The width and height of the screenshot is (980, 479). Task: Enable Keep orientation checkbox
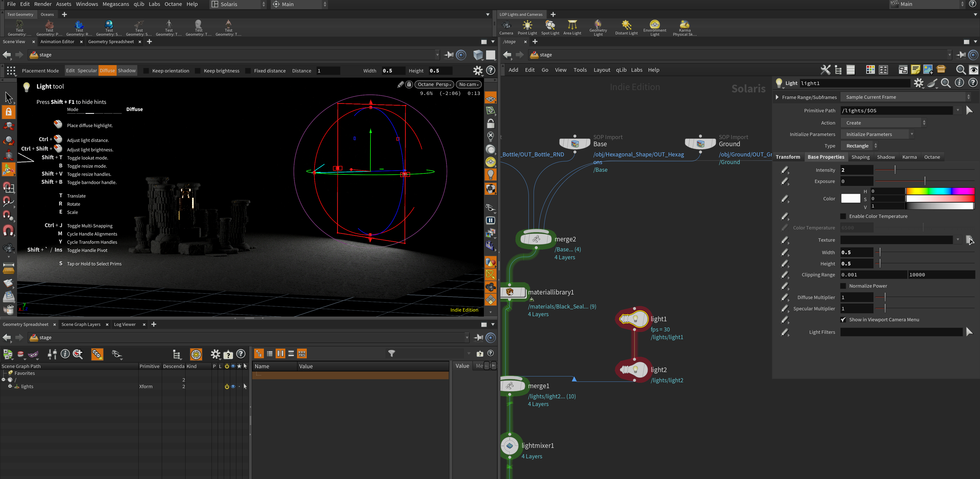(x=146, y=71)
